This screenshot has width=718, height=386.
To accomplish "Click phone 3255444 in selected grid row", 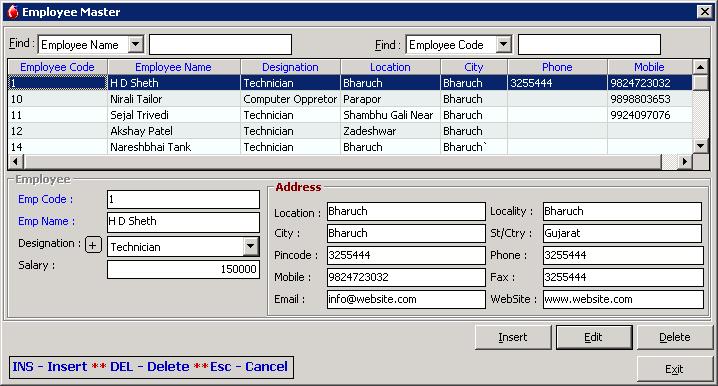I will pos(557,83).
